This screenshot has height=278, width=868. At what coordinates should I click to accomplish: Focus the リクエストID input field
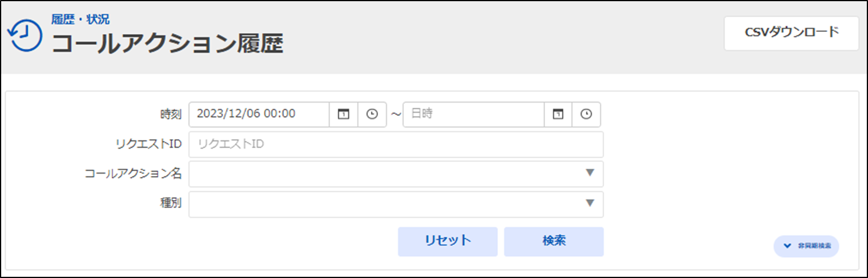click(x=396, y=144)
